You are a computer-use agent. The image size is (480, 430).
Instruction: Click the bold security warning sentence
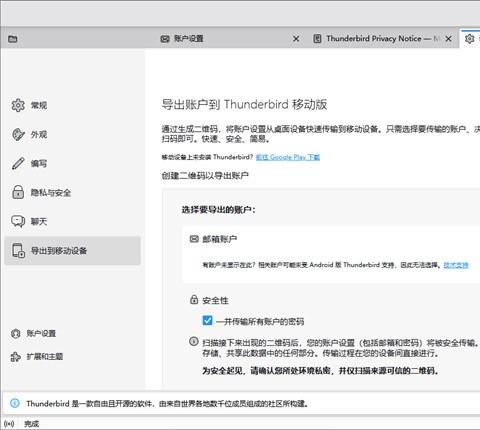click(x=320, y=371)
